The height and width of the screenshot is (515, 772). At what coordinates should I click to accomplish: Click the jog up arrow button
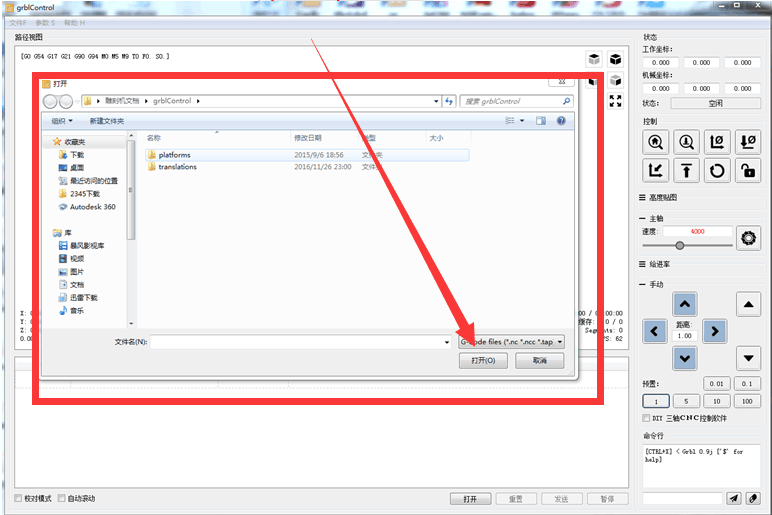point(684,304)
